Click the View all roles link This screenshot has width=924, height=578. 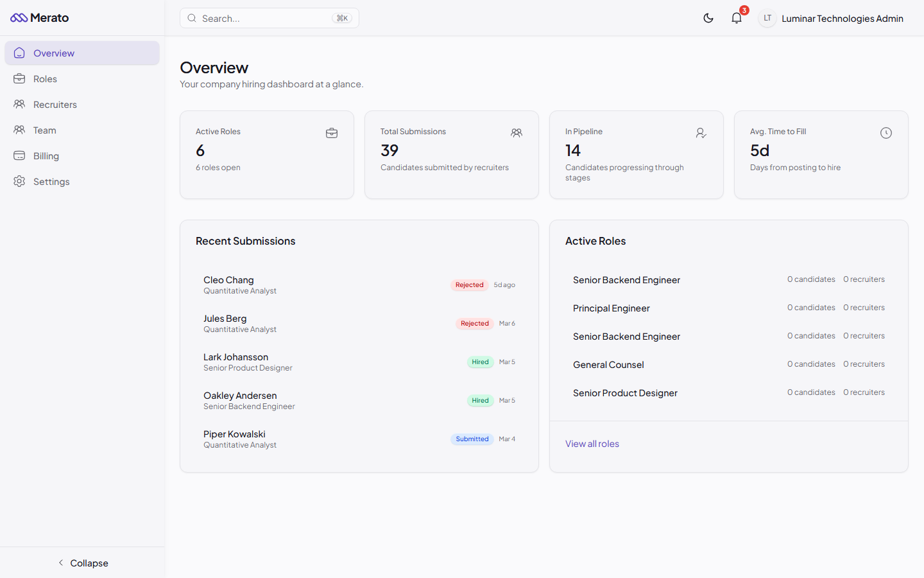click(592, 443)
